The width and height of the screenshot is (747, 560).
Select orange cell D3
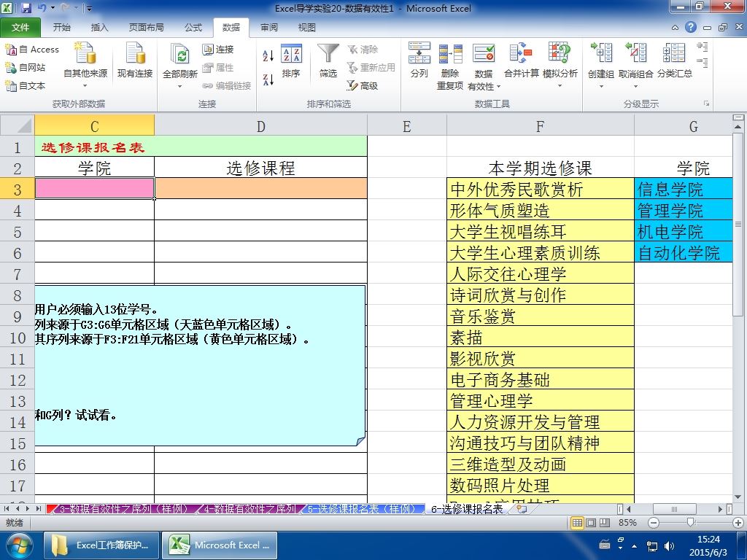[x=261, y=188]
